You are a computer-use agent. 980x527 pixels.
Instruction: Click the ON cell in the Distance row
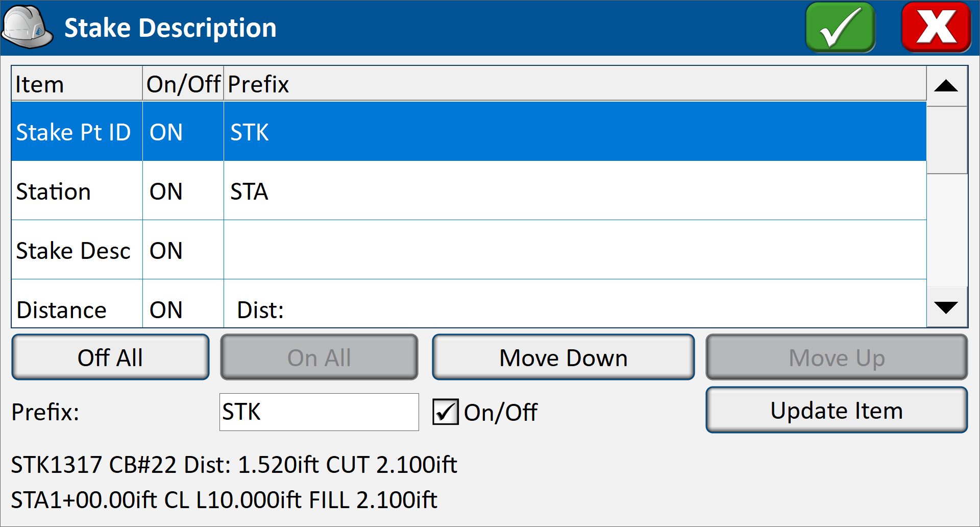[183, 304]
